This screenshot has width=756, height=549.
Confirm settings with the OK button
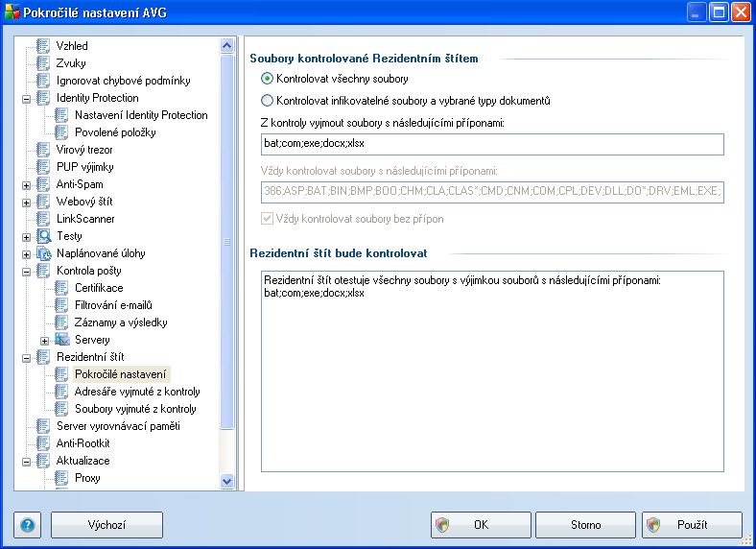click(x=481, y=525)
